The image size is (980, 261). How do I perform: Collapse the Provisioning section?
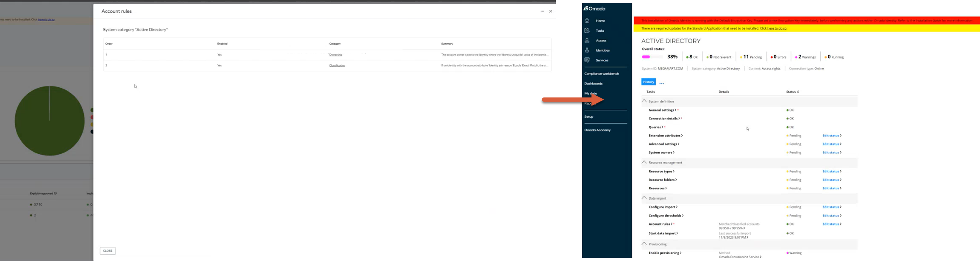(644, 244)
